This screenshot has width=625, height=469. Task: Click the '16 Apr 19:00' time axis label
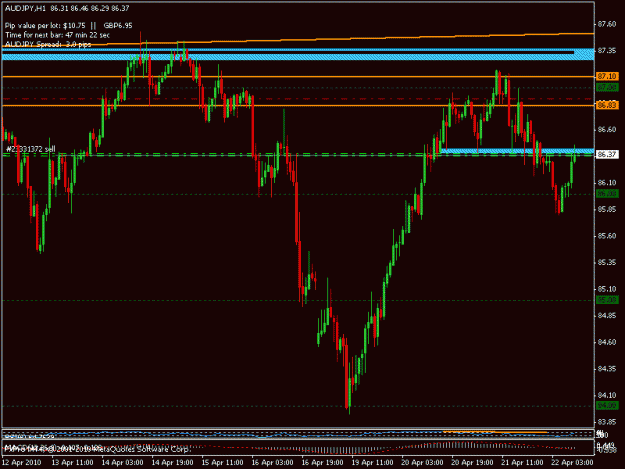tap(322, 462)
